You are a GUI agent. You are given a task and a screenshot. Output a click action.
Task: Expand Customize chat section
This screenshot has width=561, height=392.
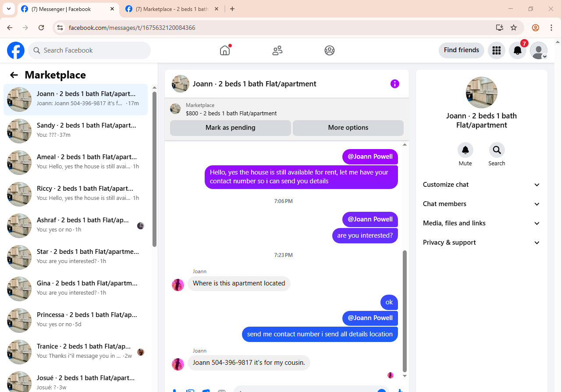click(x=482, y=185)
